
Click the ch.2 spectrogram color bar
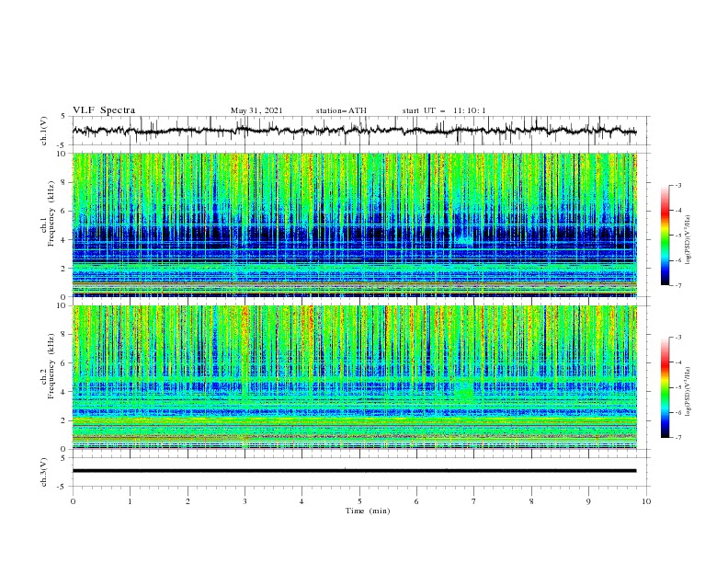pos(665,387)
